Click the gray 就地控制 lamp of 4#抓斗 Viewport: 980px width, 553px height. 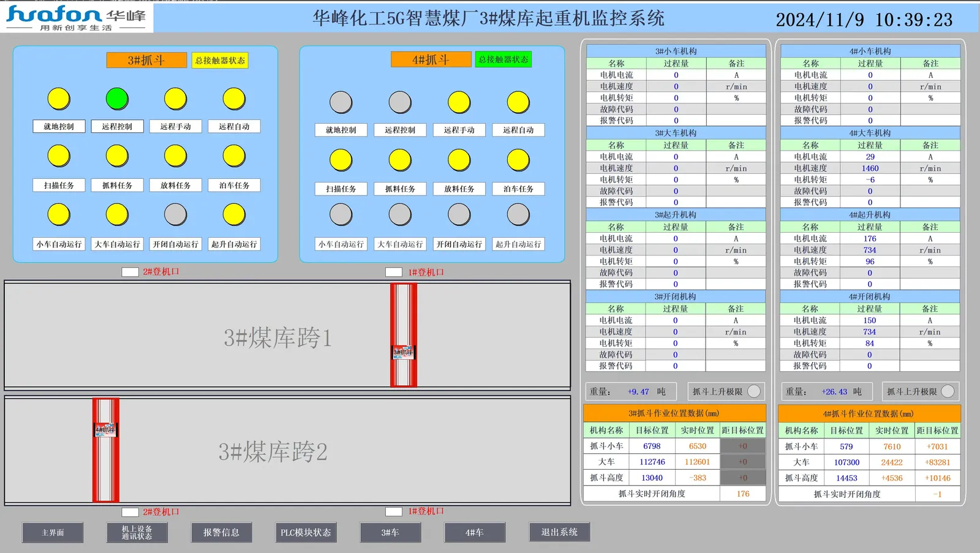coord(341,102)
